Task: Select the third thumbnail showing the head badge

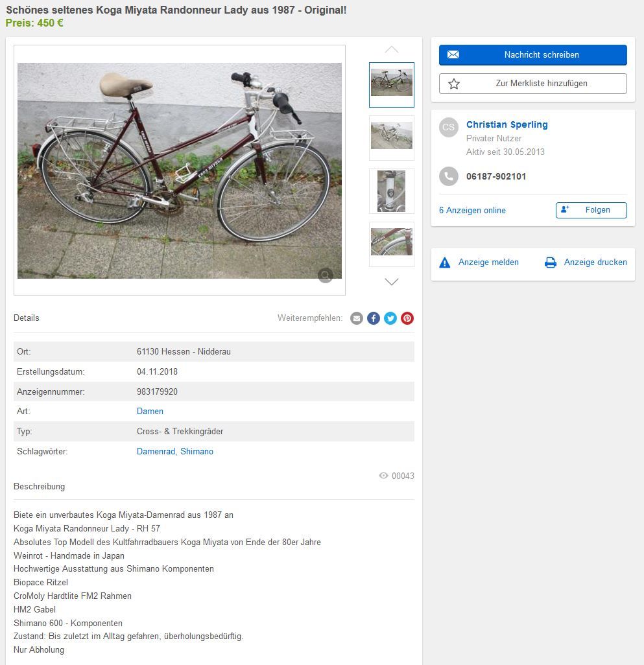Action: (392, 191)
